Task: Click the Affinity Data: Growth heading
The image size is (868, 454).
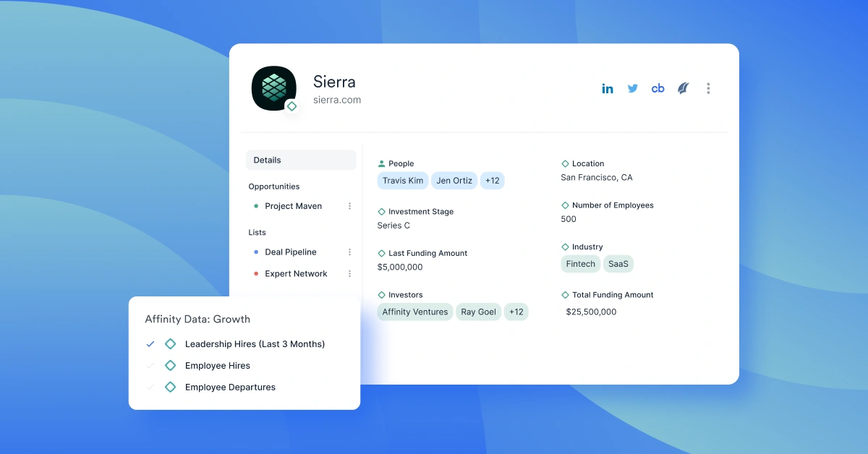Action: [x=197, y=320]
